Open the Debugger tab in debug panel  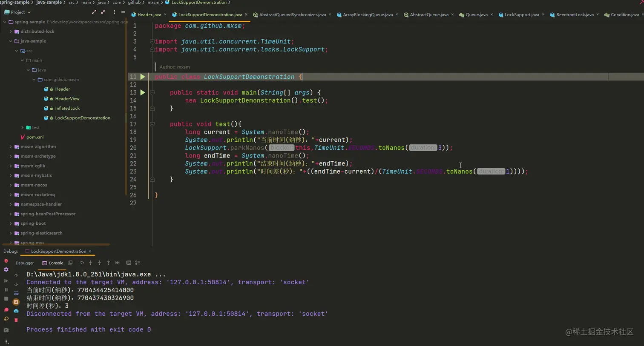coord(25,263)
